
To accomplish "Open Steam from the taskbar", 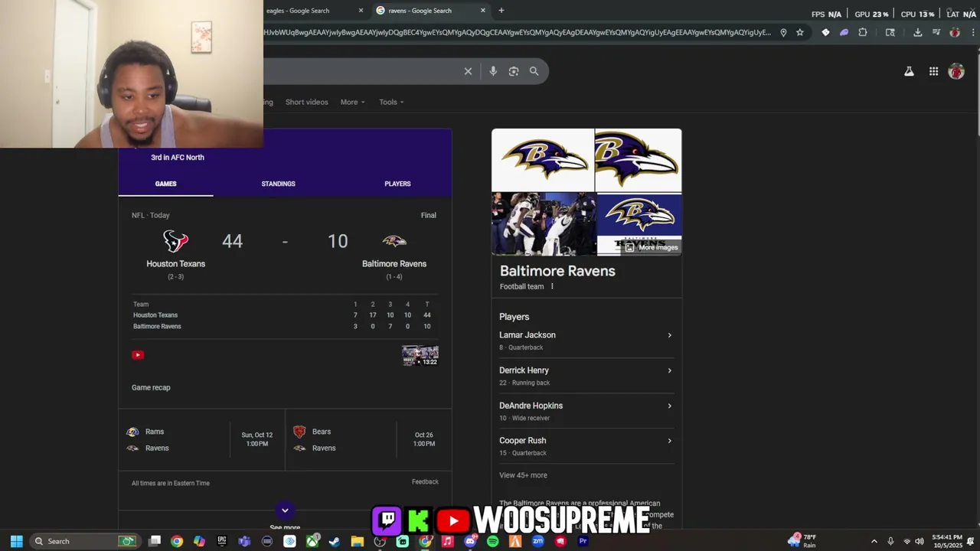I will [x=335, y=541].
